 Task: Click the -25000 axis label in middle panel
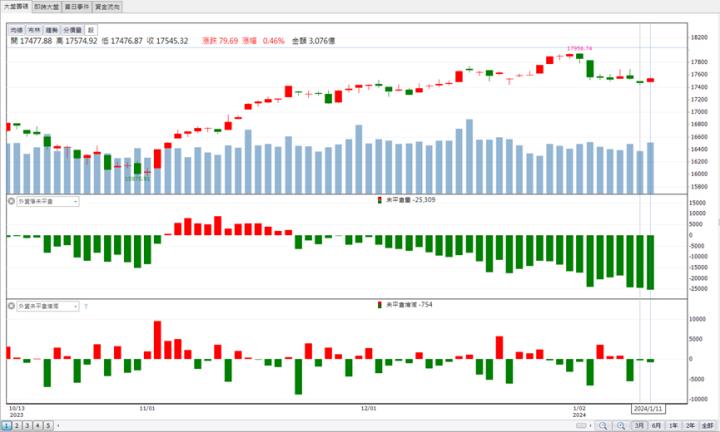pos(697,289)
